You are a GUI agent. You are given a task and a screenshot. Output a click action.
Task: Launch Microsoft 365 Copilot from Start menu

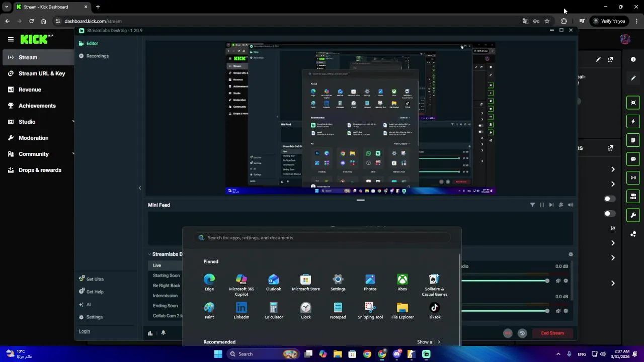click(242, 285)
